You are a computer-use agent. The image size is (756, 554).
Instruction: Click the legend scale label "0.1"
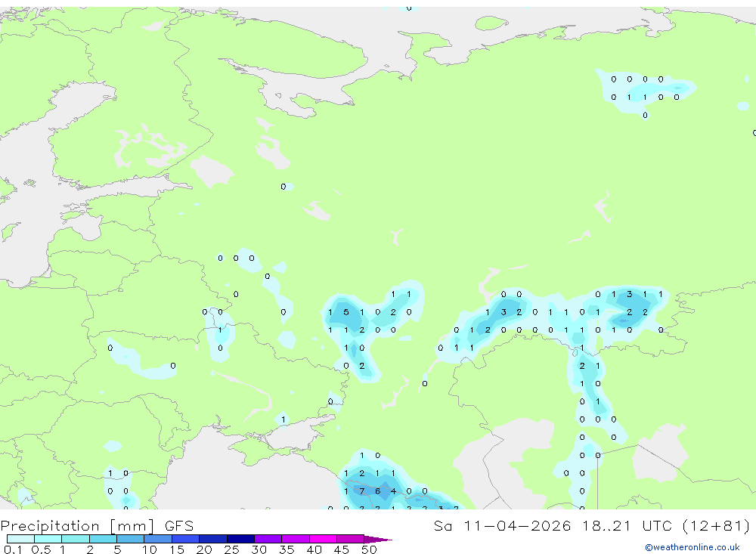(13, 549)
